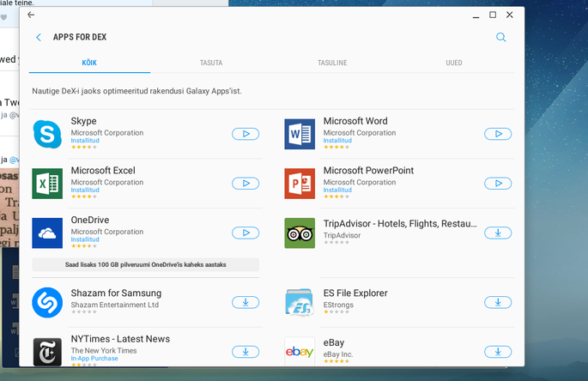Screen dimensions: 588x381
Task: Open the Microsoft PowerPoint title text
Action: 368,171
